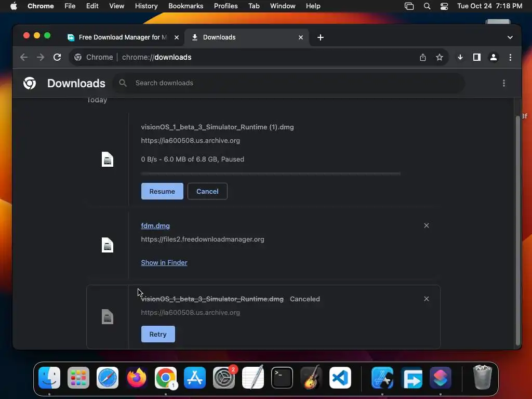
Task: Click the chrome://downloads address text
Action: (x=157, y=57)
